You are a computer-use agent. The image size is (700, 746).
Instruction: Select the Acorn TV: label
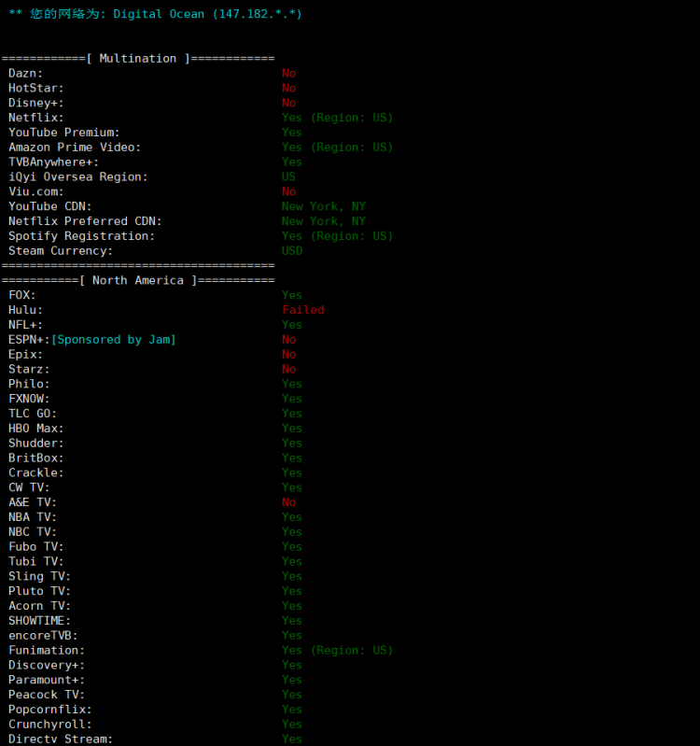(40, 606)
